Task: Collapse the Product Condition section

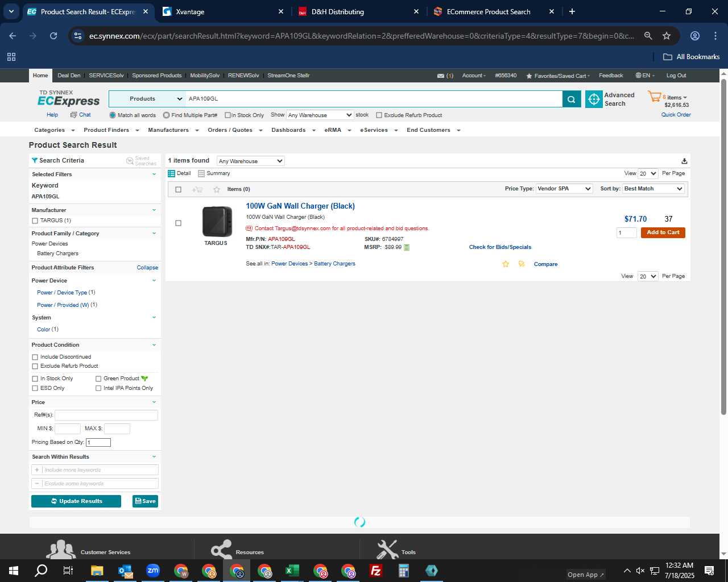Action: coord(154,345)
